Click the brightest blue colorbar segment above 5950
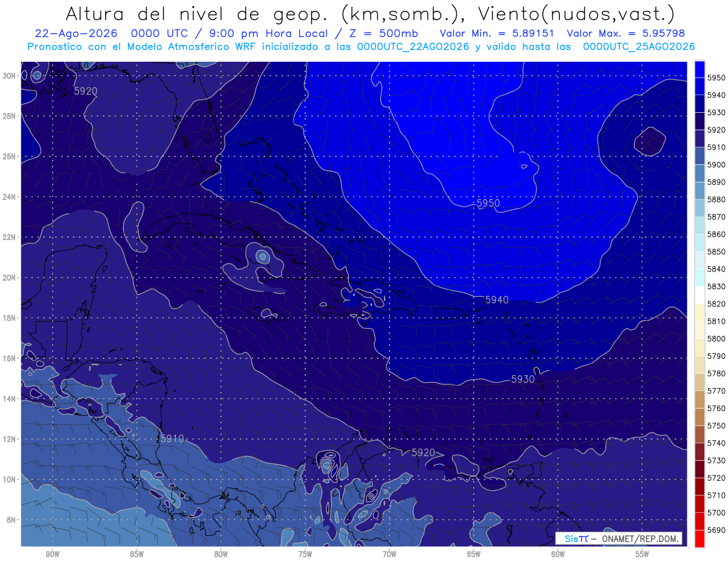 [699, 69]
